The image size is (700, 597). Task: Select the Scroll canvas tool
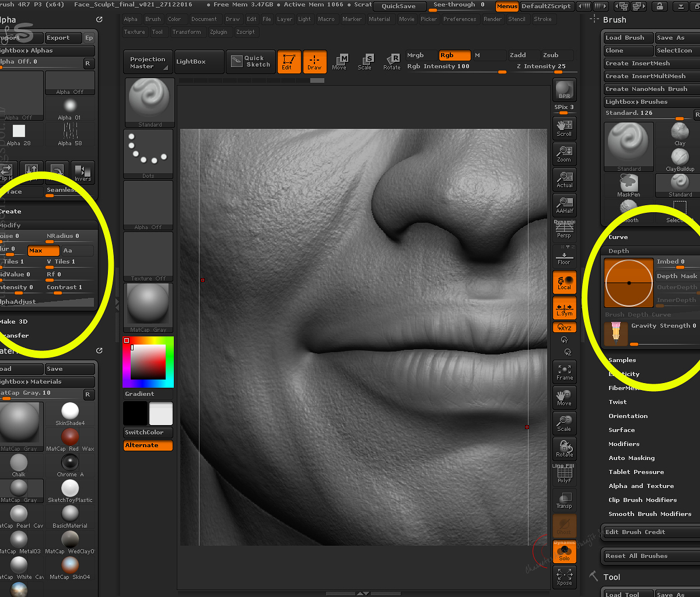(x=564, y=127)
